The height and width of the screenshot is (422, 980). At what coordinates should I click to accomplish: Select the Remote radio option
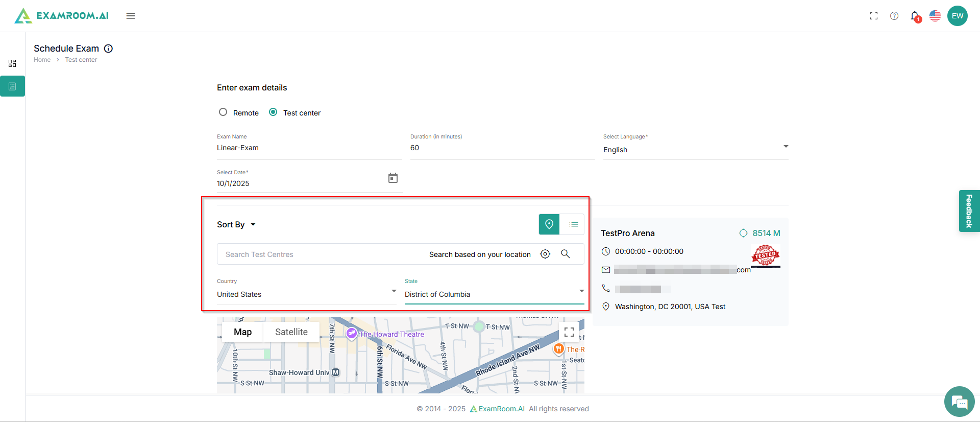coord(223,112)
